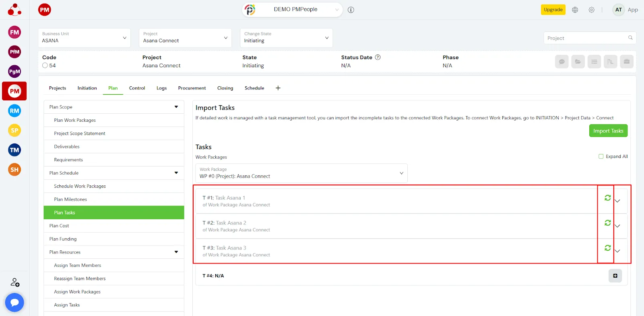Click the language globe icon
This screenshot has height=316, width=644.
(x=575, y=10)
